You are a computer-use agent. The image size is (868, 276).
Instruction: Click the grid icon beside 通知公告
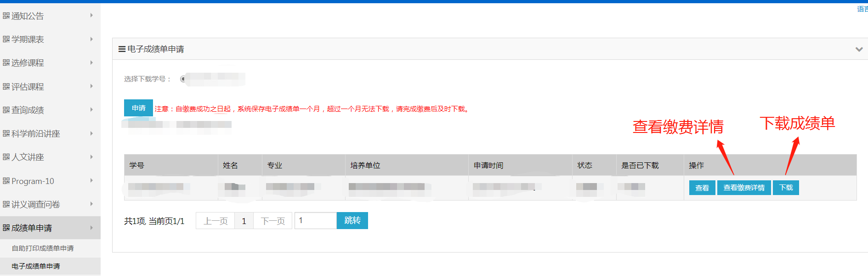pyautogui.click(x=6, y=16)
